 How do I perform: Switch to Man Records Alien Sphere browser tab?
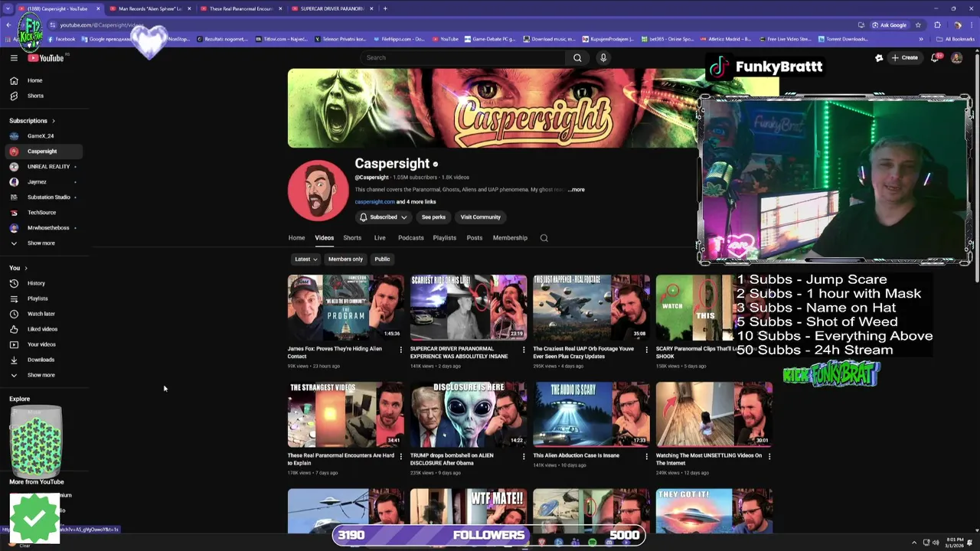(149, 8)
